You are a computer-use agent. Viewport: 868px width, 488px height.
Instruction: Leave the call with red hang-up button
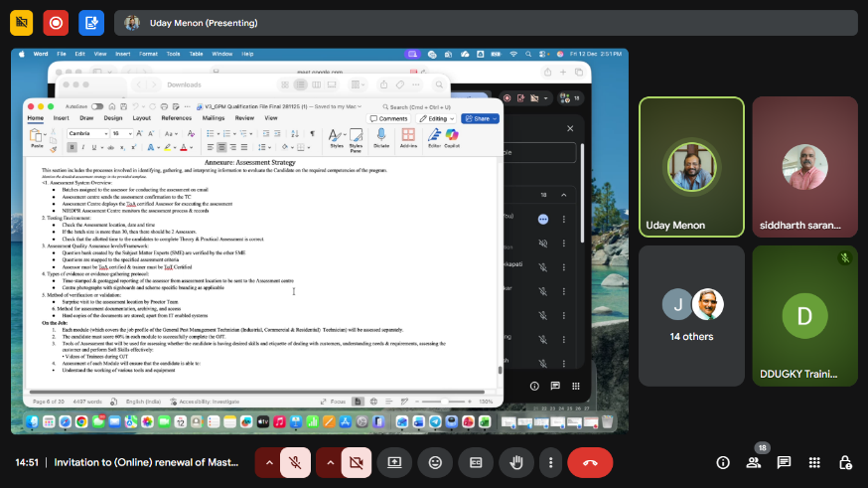(x=590, y=462)
